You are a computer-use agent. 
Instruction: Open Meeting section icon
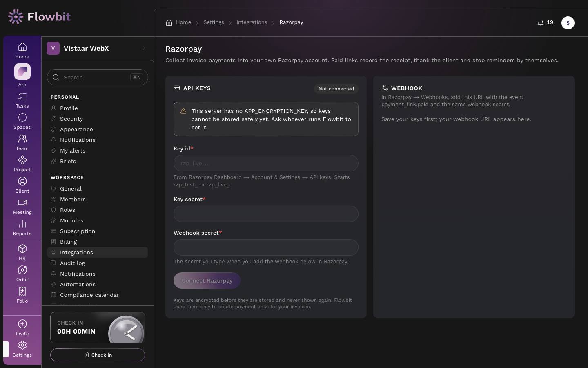[22, 203]
